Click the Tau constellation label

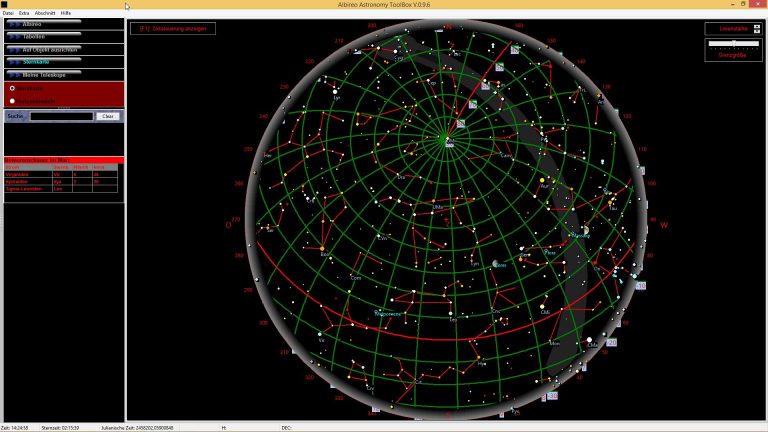[x=613, y=209]
